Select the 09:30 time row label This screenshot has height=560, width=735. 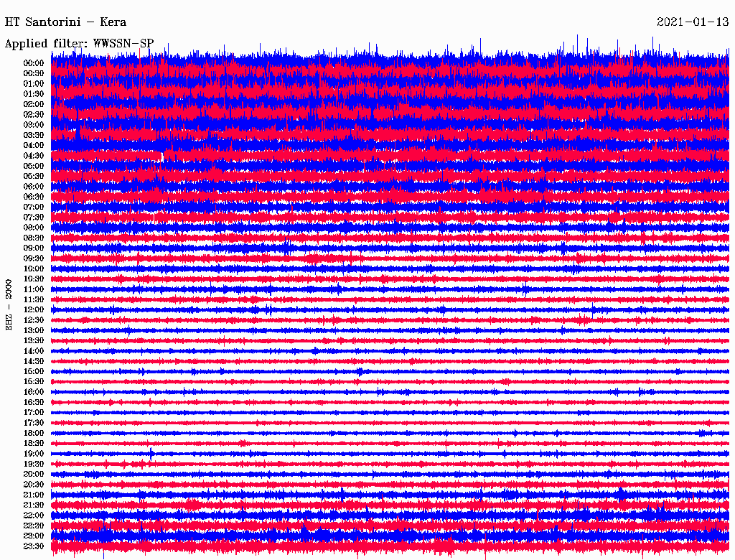click(34, 258)
